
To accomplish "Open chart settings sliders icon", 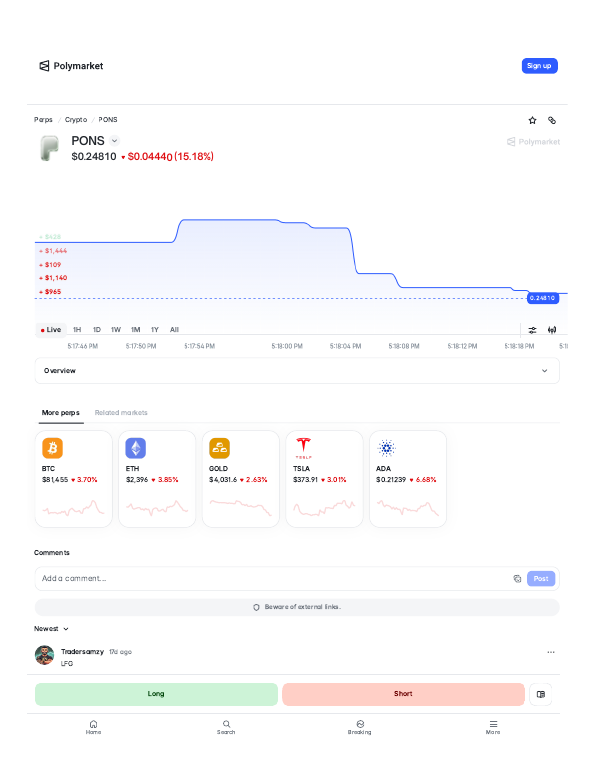I will pyautogui.click(x=532, y=330).
